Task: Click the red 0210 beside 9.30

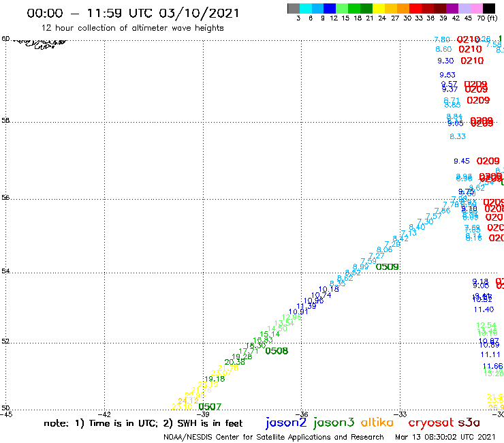Action: [472, 61]
